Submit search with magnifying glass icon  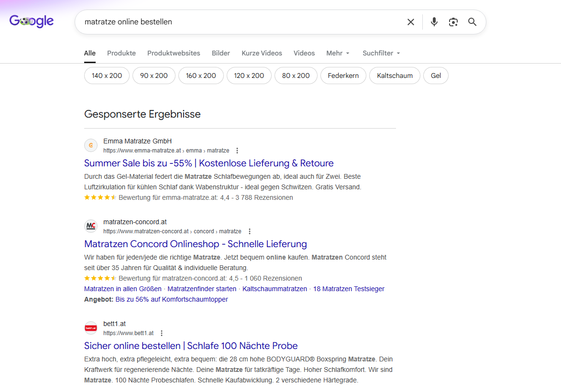pos(472,22)
